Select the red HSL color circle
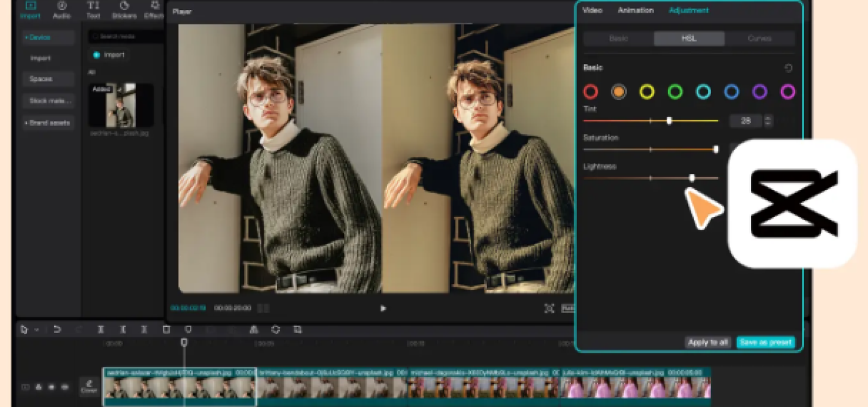 click(x=591, y=92)
